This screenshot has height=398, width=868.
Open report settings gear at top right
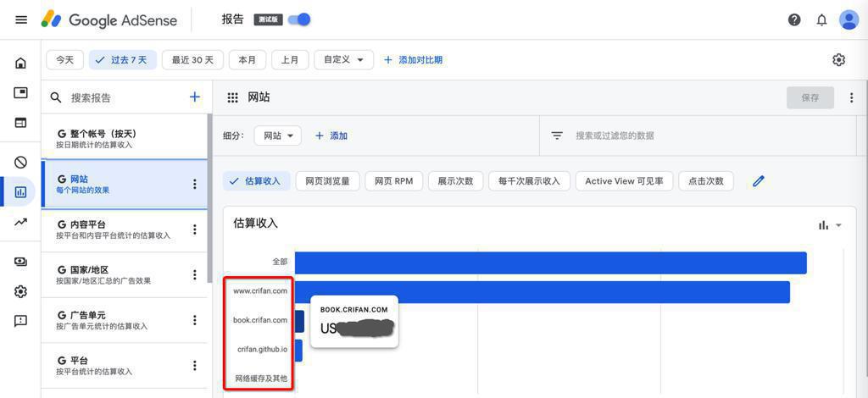pyautogui.click(x=838, y=59)
